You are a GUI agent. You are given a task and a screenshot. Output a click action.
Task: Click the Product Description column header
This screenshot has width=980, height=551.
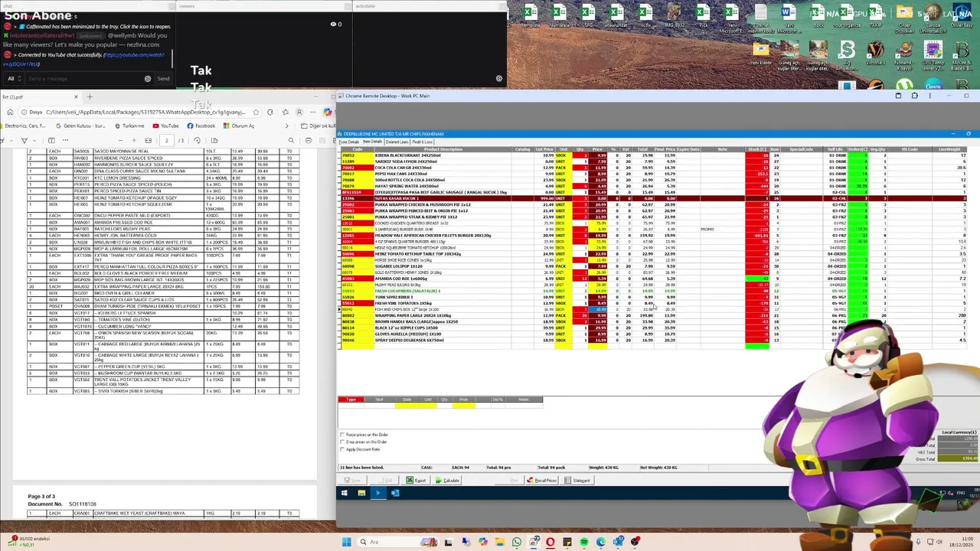[x=443, y=149]
